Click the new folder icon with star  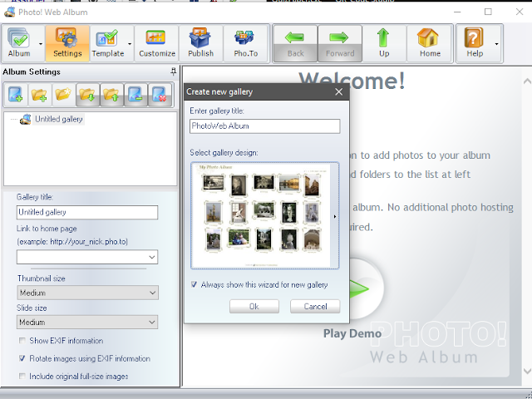coord(63,95)
